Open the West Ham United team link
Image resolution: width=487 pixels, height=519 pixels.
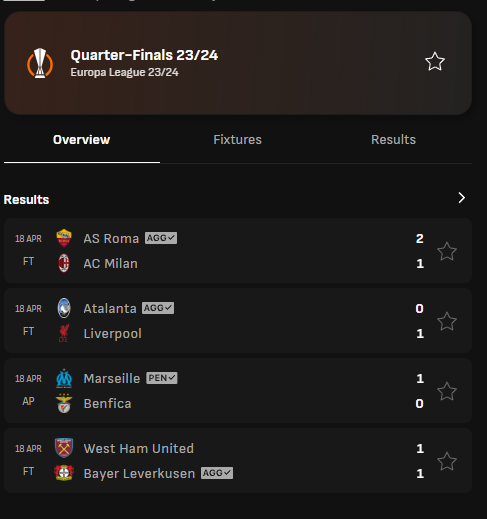point(139,449)
